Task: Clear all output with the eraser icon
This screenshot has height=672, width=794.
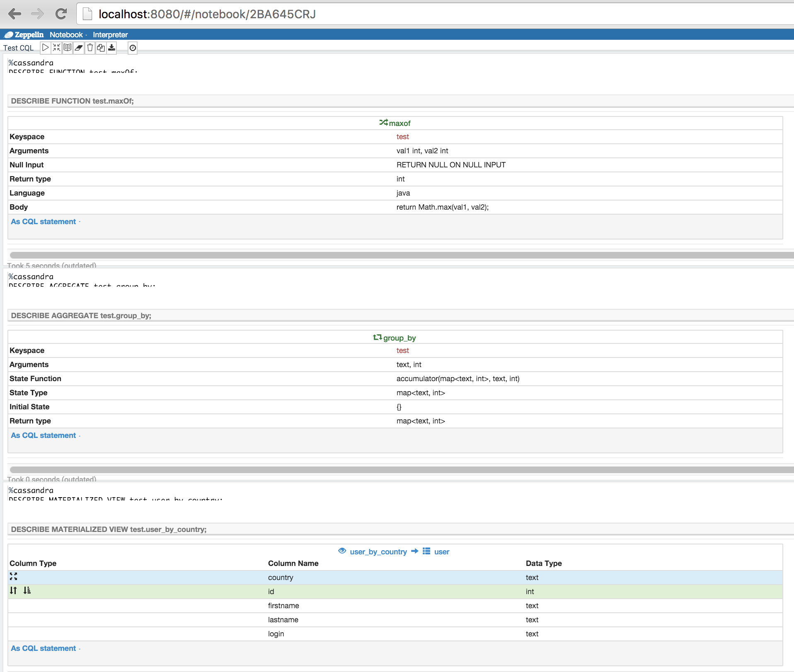Action: [79, 48]
